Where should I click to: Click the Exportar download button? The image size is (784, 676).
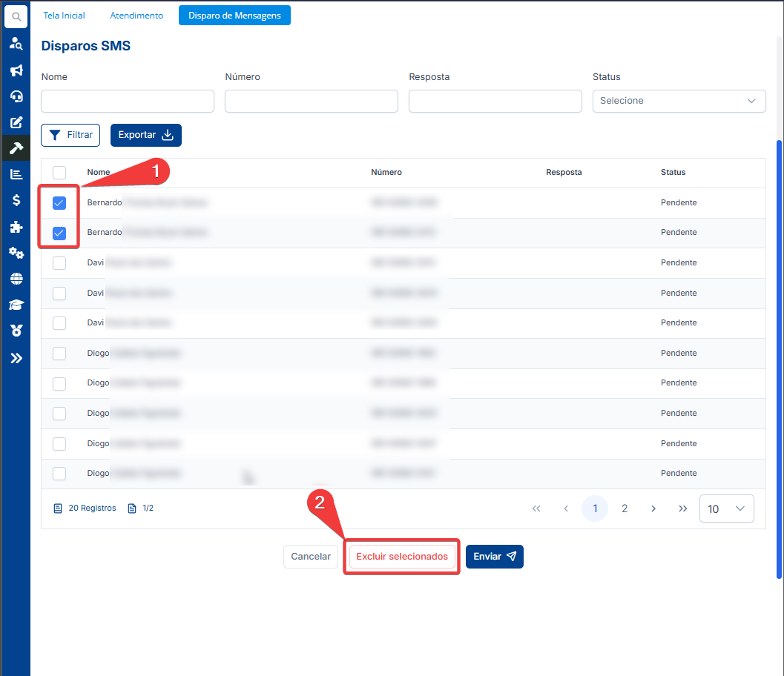146,136
